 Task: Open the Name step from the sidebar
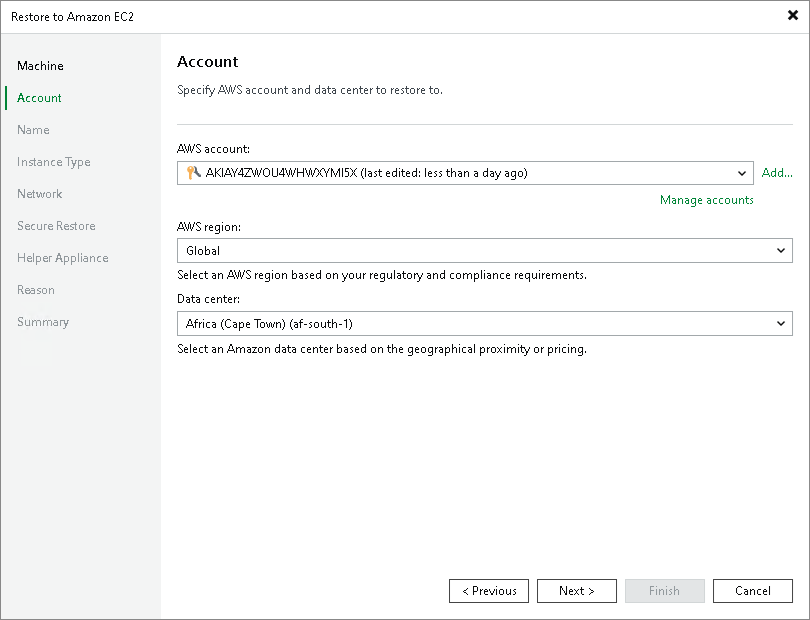pos(33,129)
